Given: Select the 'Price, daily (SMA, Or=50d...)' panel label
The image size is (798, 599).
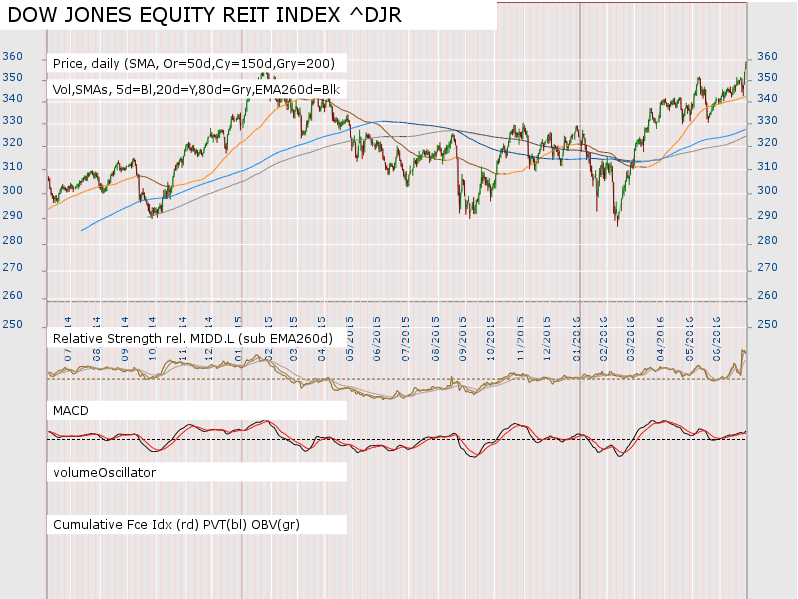Looking at the screenshot, I should pos(194,64).
